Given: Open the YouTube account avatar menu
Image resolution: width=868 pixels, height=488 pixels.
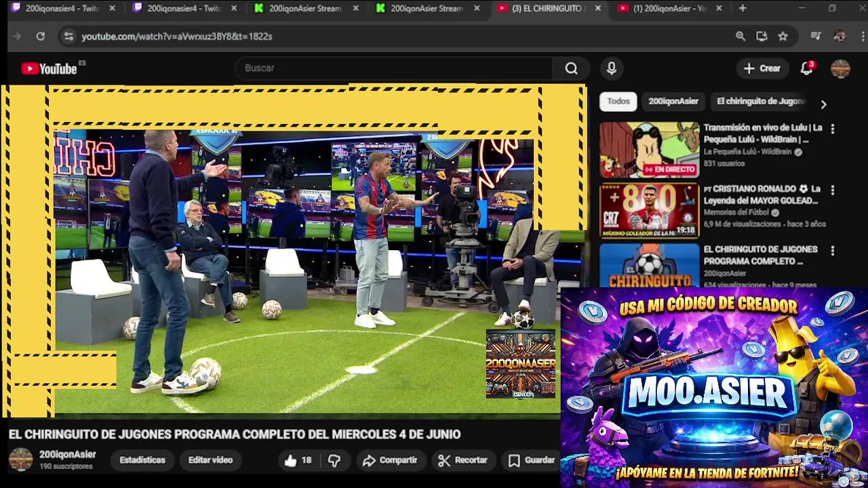Looking at the screenshot, I should click(x=840, y=68).
